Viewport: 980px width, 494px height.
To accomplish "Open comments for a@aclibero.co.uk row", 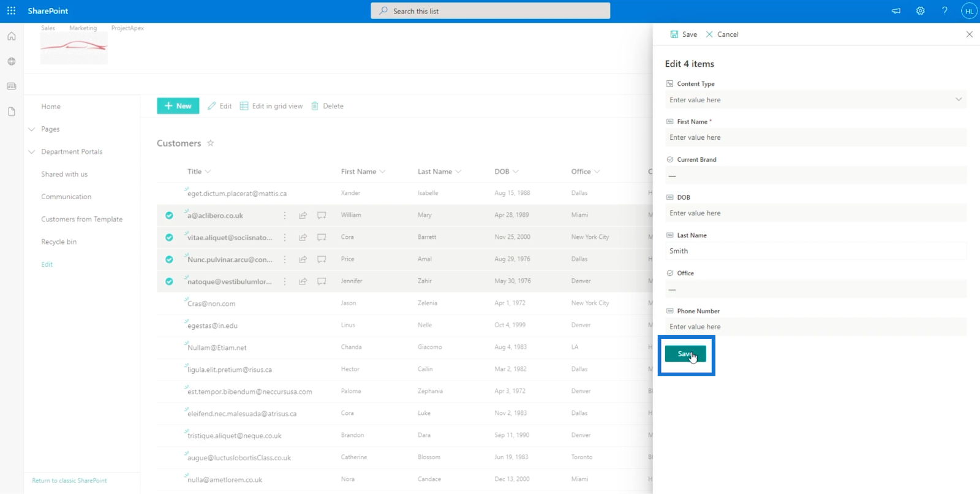I will pos(322,215).
